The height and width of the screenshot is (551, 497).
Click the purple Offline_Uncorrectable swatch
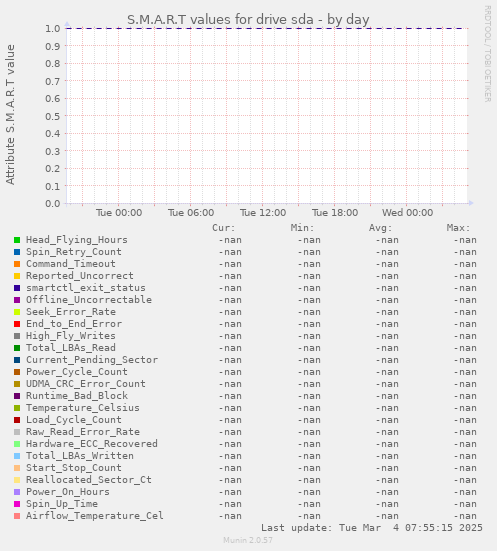[x=17, y=300]
